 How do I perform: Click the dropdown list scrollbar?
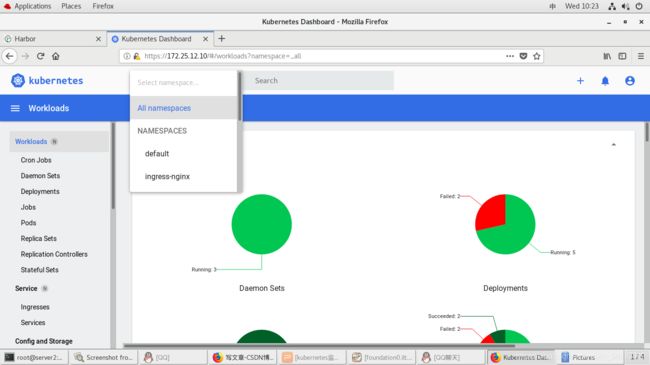239,96
